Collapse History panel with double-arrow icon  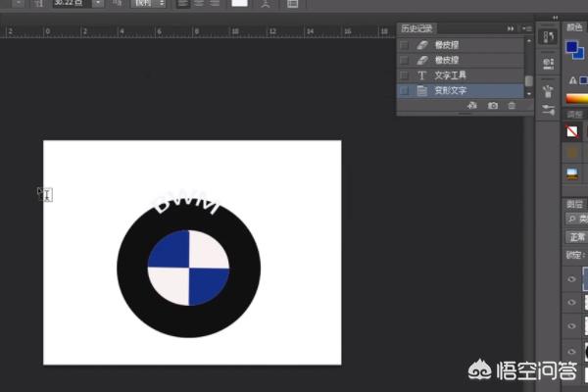click(x=511, y=28)
